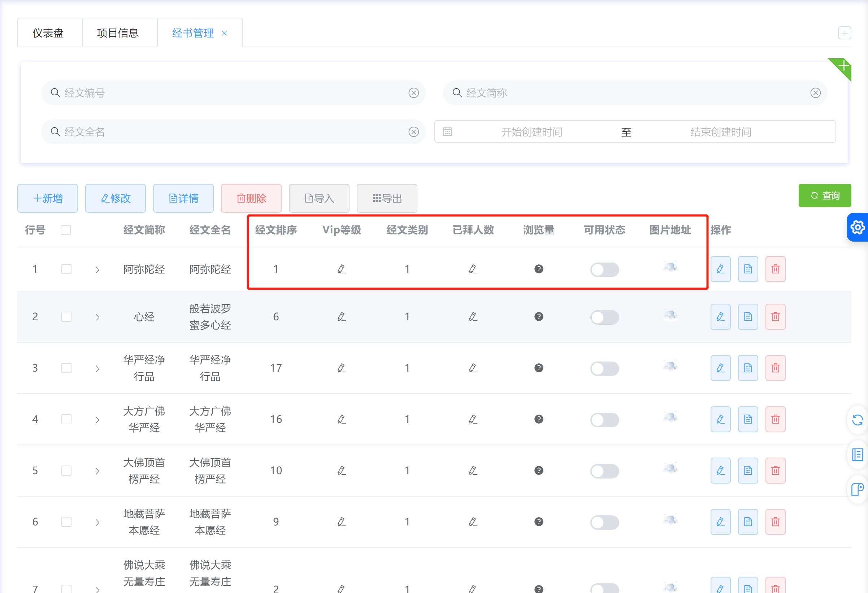Image resolution: width=868 pixels, height=593 pixels.
Task: Expand row 阿弥陀经 details chevron
Action: click(97, 269)
